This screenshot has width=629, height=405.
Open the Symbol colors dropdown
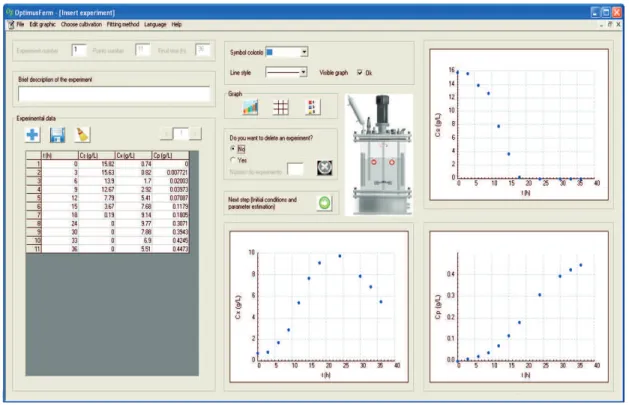tap(304, 52)
